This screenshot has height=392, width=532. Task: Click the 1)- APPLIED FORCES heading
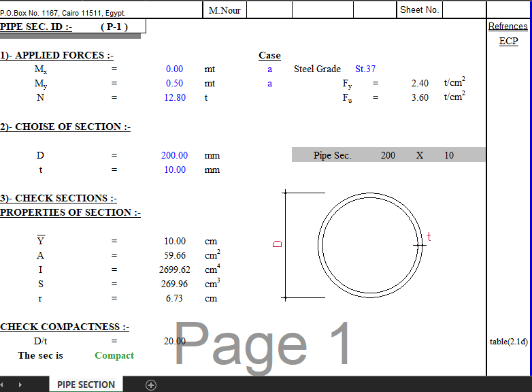point(56,55)
